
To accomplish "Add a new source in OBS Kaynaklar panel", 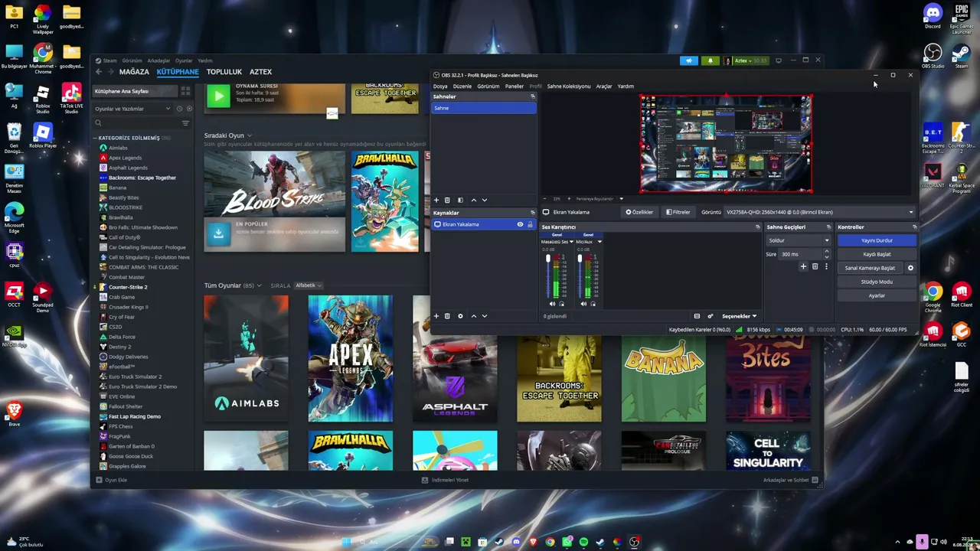I will pyautogui.click(x=436, y=316).
